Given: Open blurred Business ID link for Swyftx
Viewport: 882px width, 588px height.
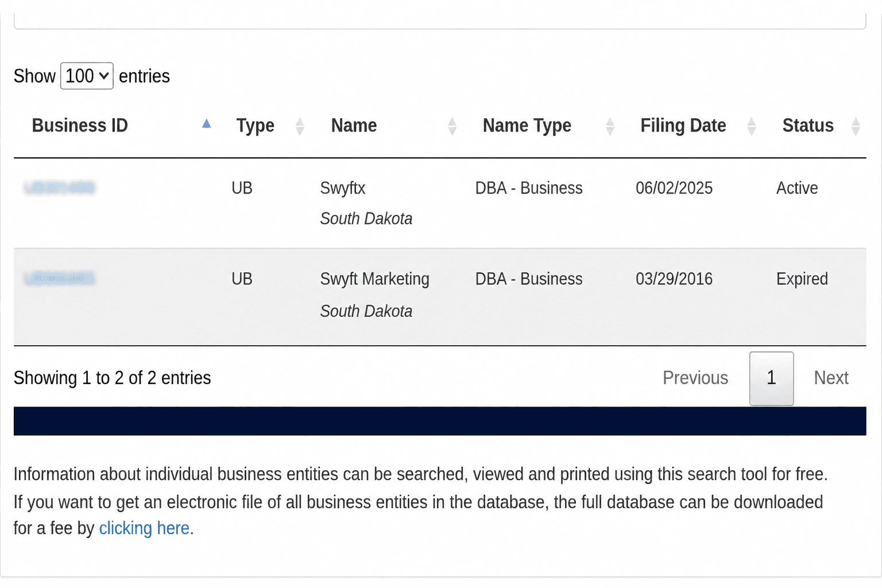Looking at the screenshot, I should [x=59, y=188].
